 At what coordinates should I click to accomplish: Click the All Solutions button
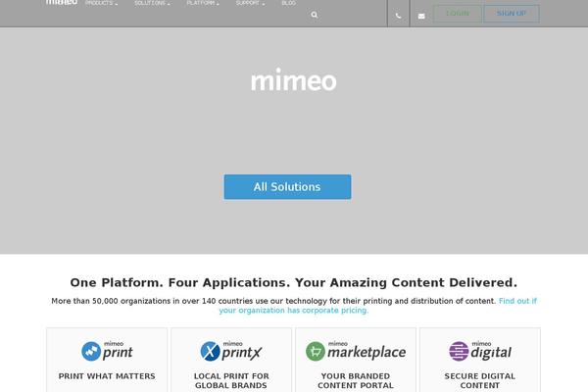tap(287, 187)
